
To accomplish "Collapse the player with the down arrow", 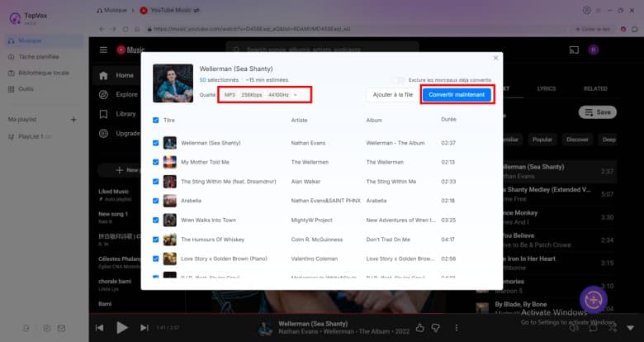I will [x=631, y=328].
